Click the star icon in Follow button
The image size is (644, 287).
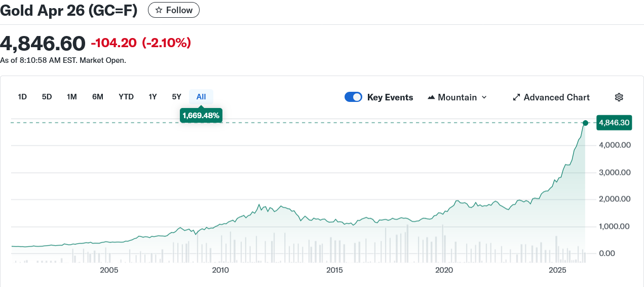[159, 10]
